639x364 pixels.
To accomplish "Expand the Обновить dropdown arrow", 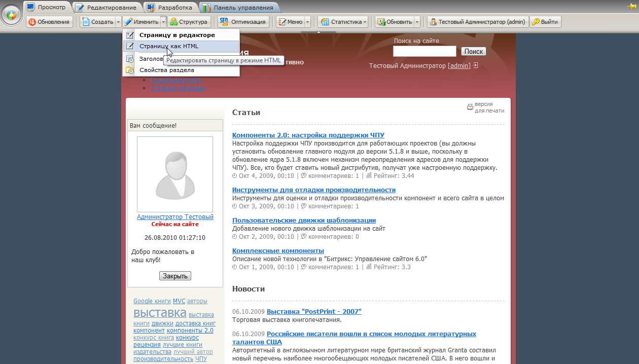I will click(417, 22).
